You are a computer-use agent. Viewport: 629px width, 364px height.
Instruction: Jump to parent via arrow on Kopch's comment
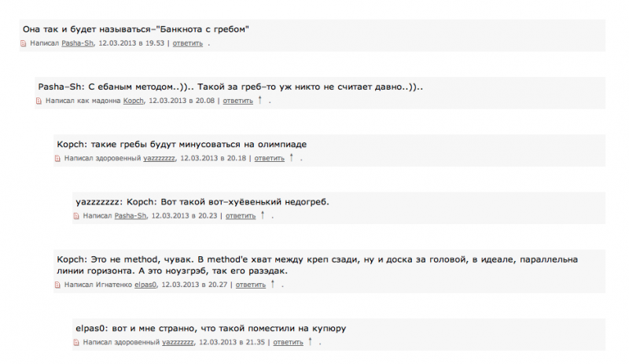pyautogui.click(x=260, y=100)
